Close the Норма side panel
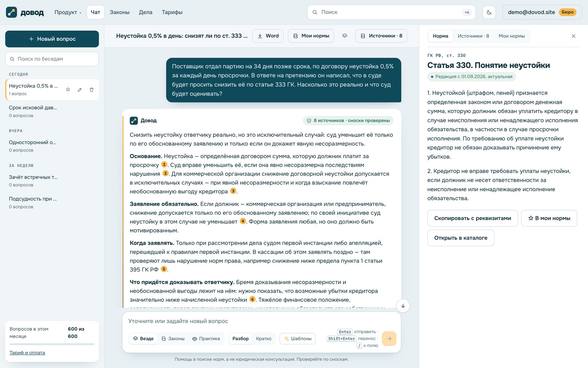 [574, 36]
